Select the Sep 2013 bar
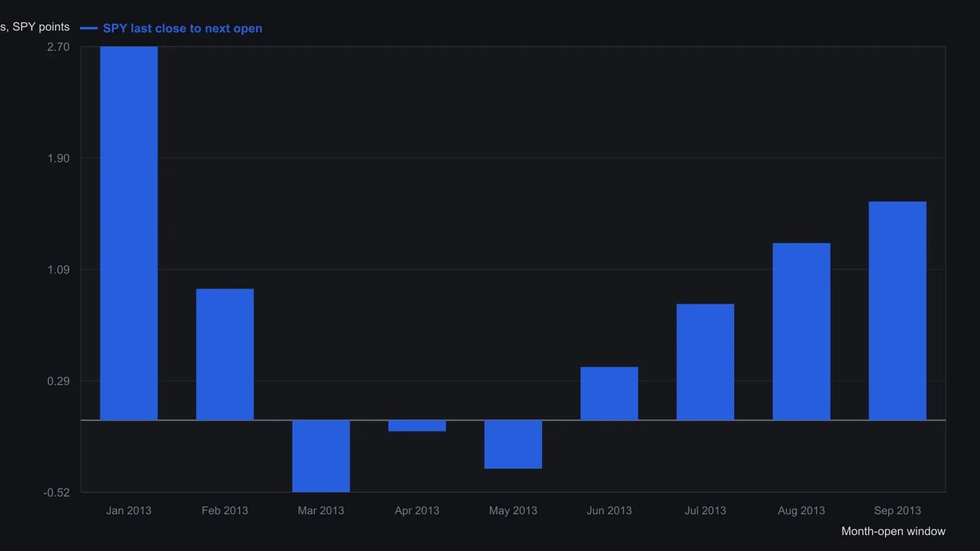980x551 pixels. pyautogui.click(x=898, y=311)
